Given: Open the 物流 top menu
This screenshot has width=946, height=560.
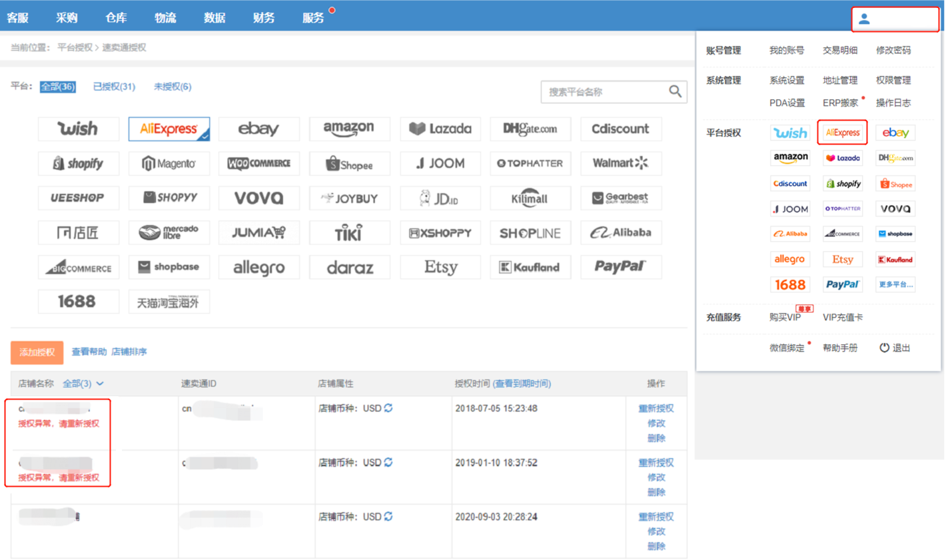Looking at the screenshot, I should pos(165,18).
